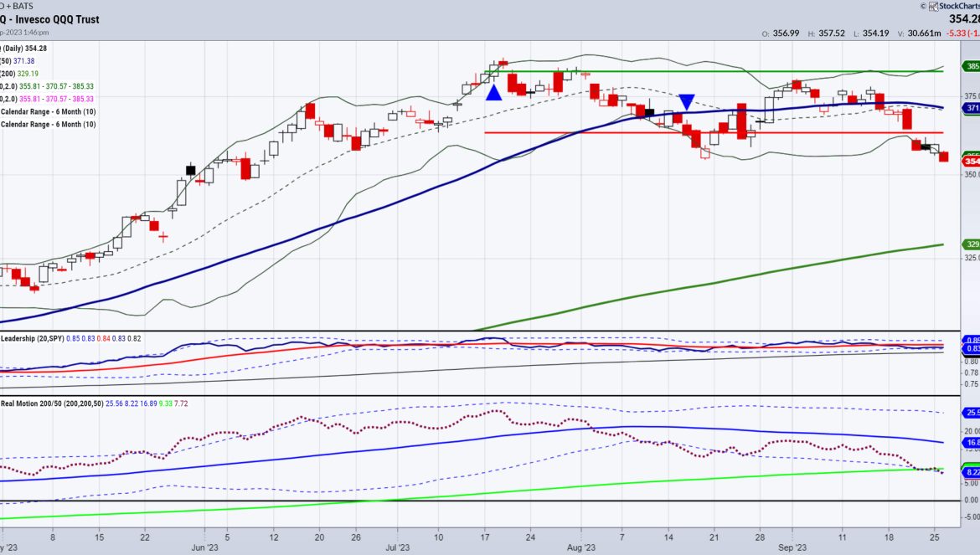The width and height of the screenshot is (980, 555).
Task: Click the large '354.28' price in header
Action: [x=964, y=19]
